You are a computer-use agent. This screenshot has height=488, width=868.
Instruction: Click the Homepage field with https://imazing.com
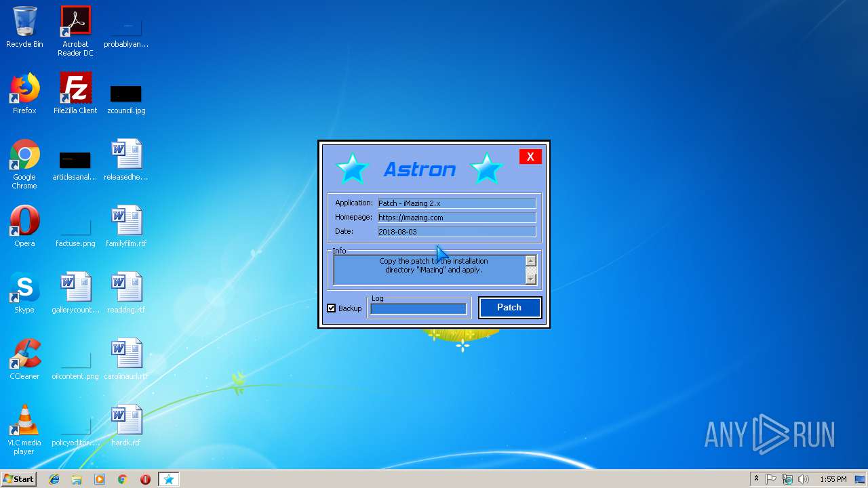pos(456,218)
